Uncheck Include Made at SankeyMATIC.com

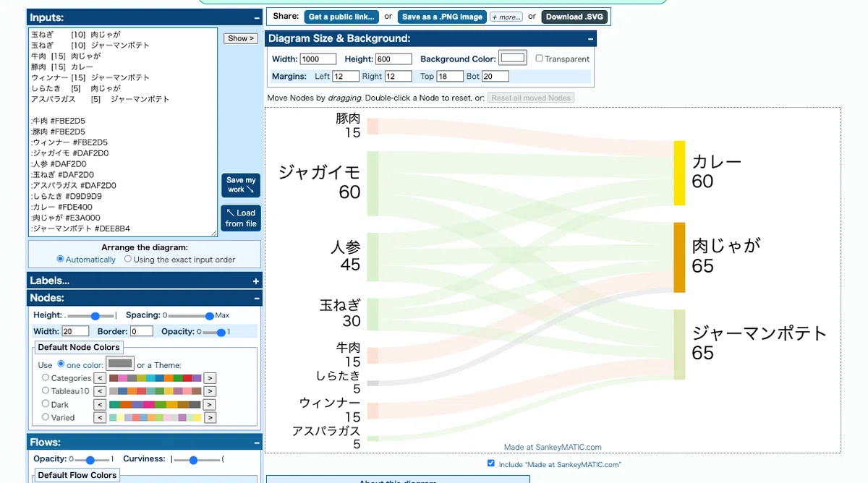[491, 463]
